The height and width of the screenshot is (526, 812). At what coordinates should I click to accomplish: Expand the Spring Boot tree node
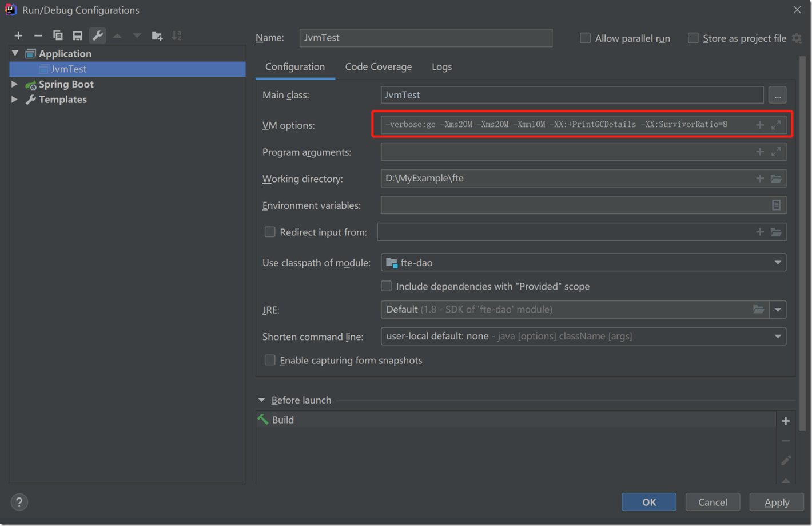click(x=15, y=84)
